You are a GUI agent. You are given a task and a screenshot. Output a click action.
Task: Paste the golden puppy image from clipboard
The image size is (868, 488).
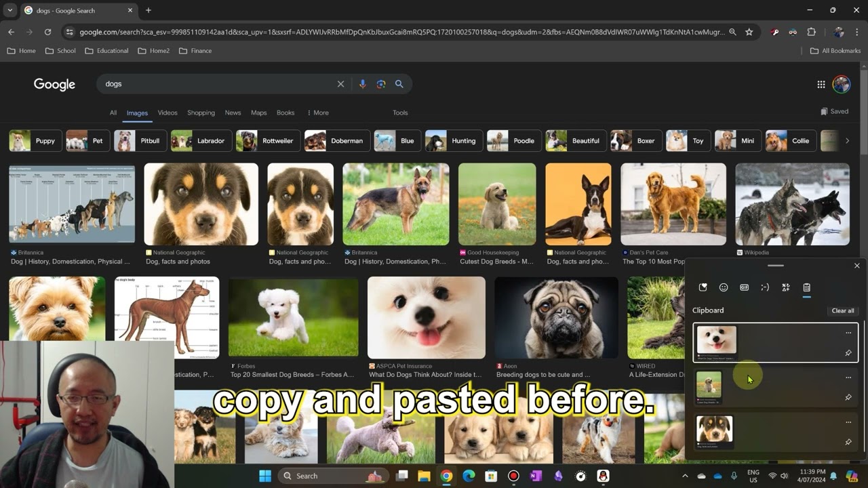[775, 387]
